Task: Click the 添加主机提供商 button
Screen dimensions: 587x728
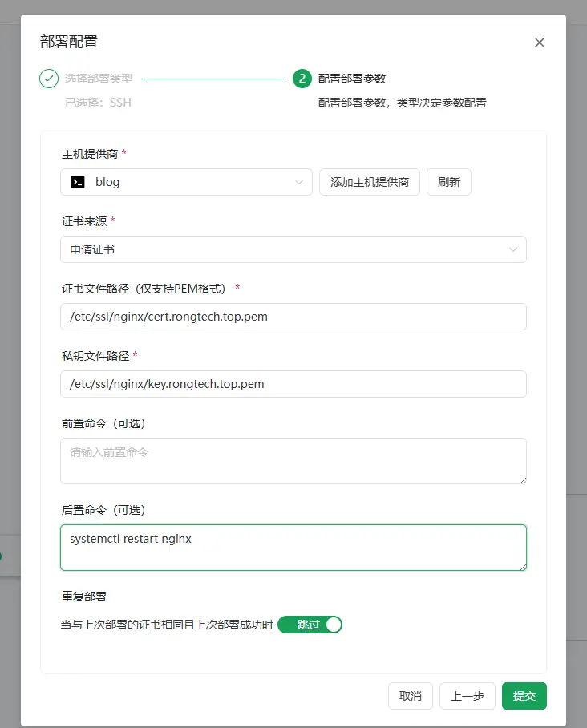Action: point(370,182)
